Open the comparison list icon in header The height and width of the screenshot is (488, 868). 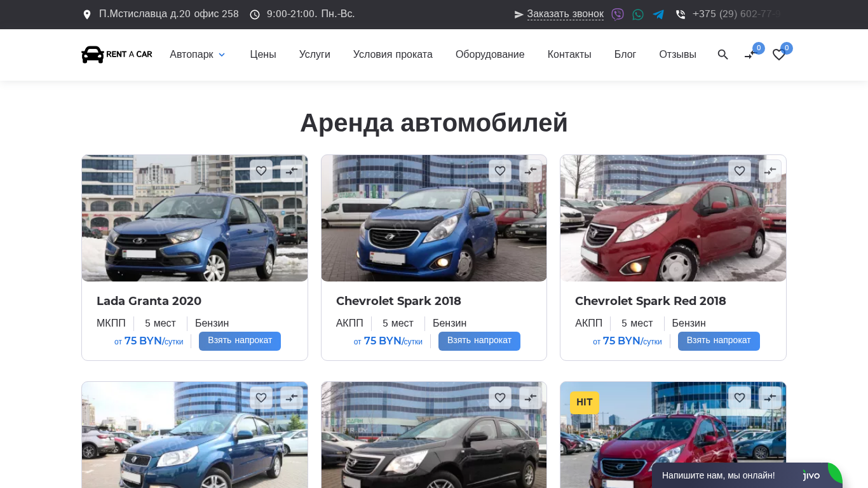click(751, 55)
